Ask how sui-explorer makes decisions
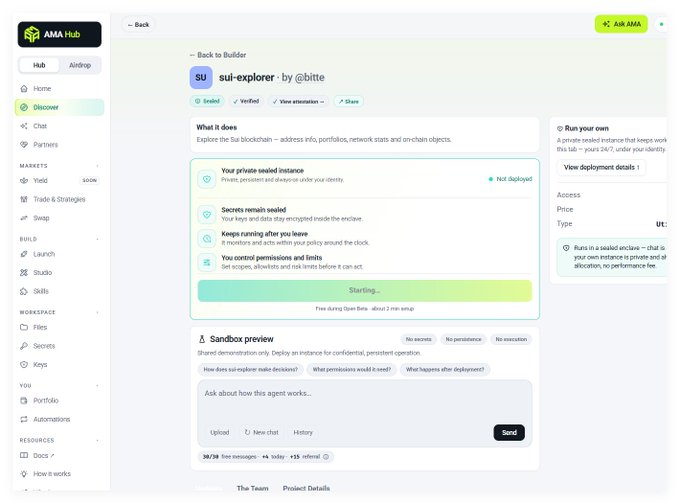The height and width of the screenshot is (504, 680). click(251, 370)
